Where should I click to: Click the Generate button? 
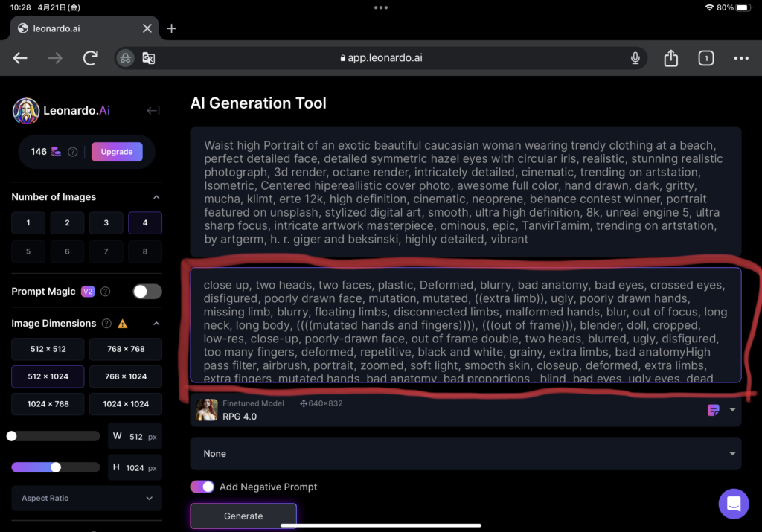pyautogui.click(x=243, y=516)
